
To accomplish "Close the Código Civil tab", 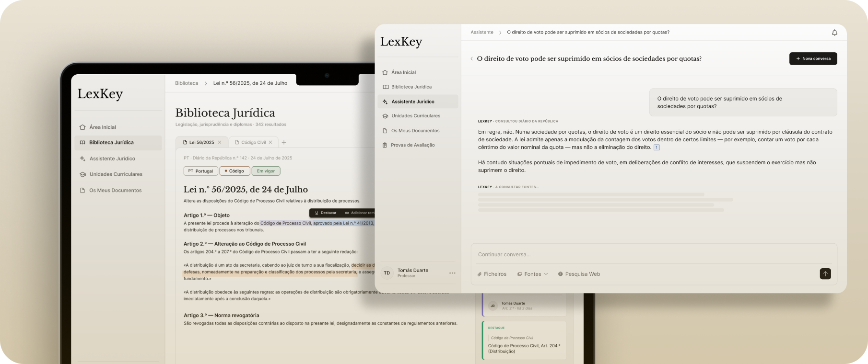I will (x=270, y=142).
